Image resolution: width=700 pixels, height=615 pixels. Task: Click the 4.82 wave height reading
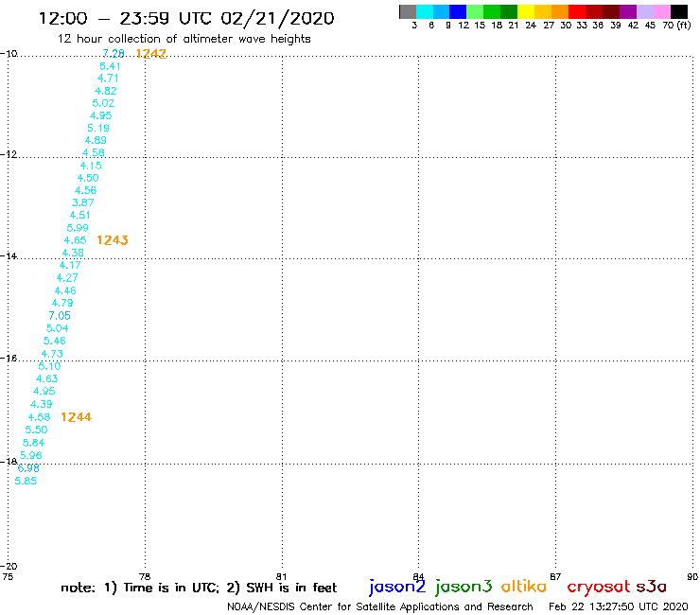[106, 91]
